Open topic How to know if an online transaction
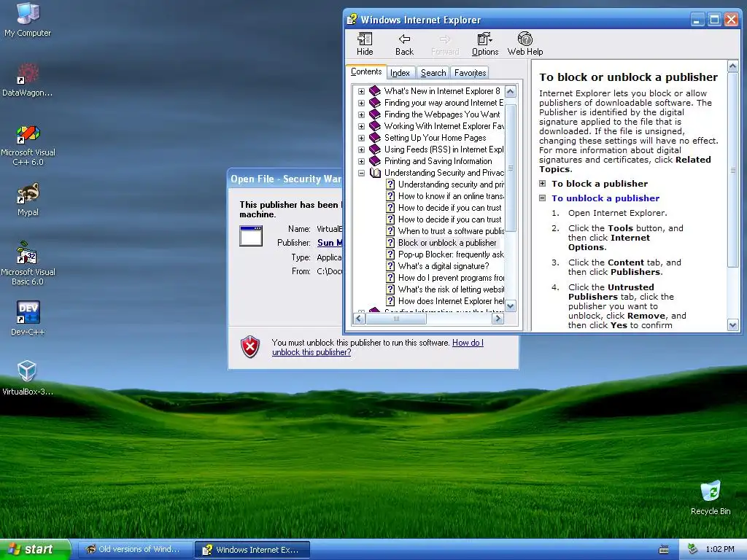Viewport: 747px width, 560px height. [451, 196]
